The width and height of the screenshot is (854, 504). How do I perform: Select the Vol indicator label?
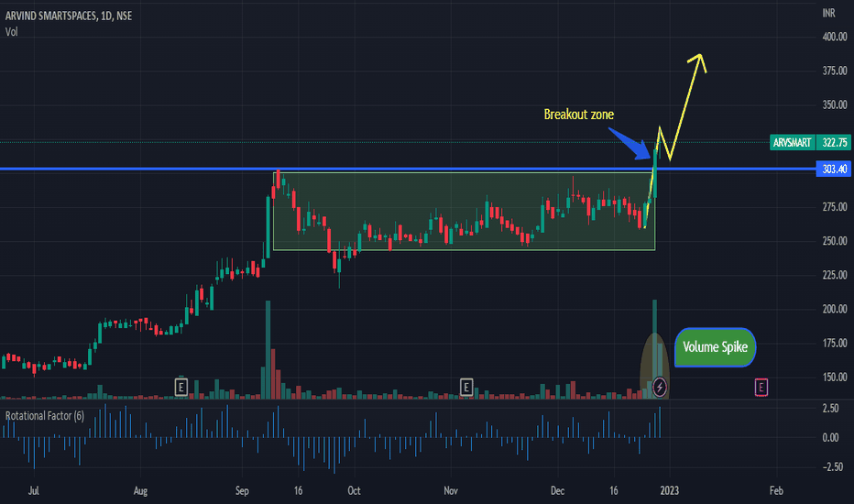tap(11, 32)
